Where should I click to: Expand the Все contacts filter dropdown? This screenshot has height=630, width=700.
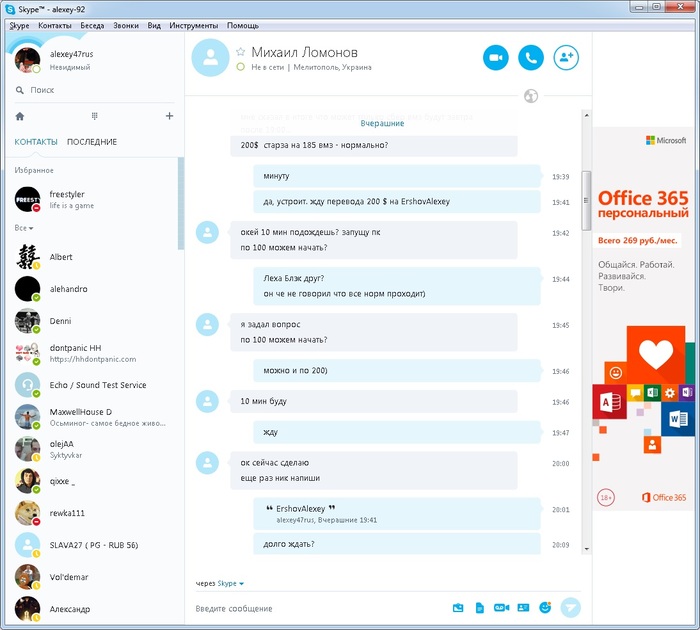24,228
